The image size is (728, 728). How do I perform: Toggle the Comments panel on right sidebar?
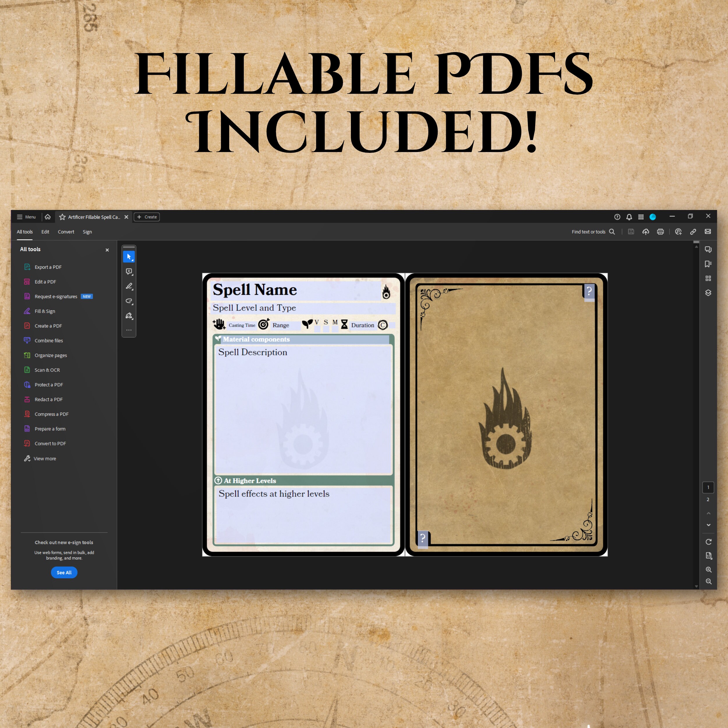pos(708,249)
